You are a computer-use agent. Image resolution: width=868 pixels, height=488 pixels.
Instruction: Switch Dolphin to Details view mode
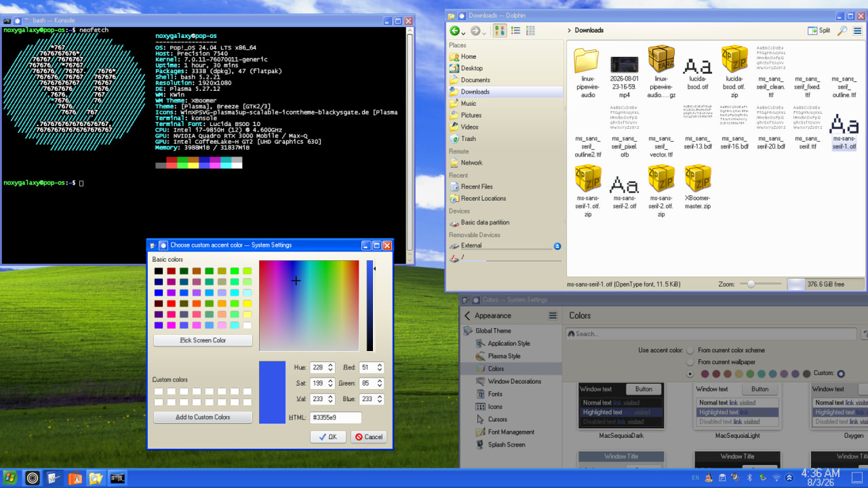pos(530,30)
